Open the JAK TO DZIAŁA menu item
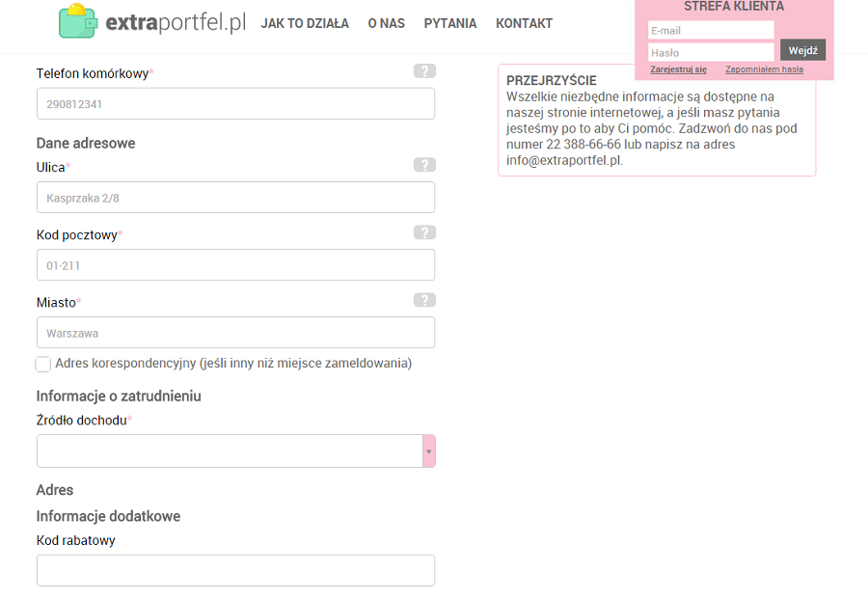The width and height of the screenshot is (868, 599). 305,23
